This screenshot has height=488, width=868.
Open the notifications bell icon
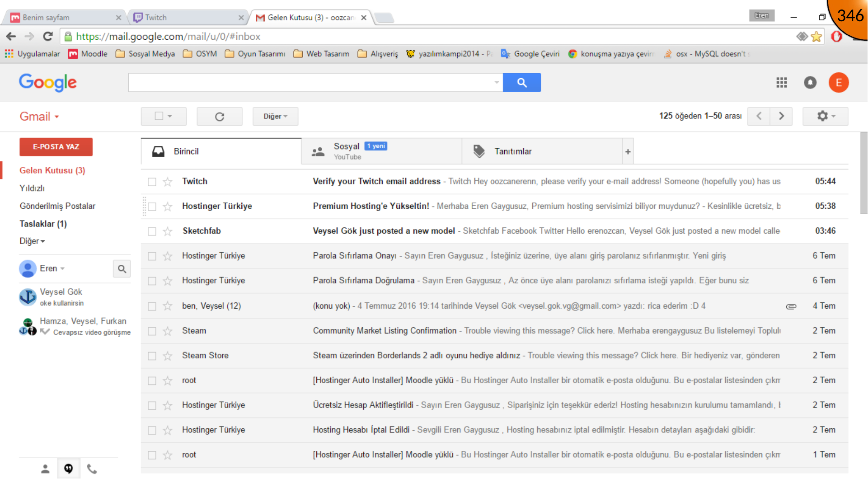coord(810,83)
